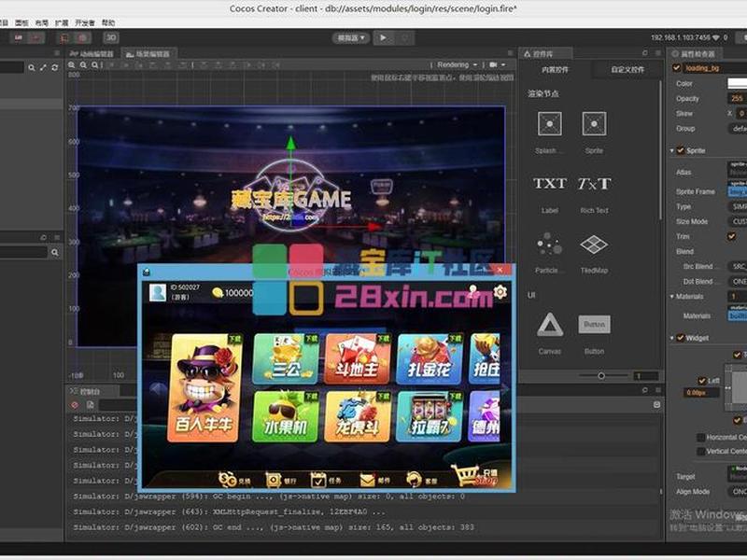Open the 斗地主 game tile
Screen dimensions: 747x560
[x=357, y=358]
